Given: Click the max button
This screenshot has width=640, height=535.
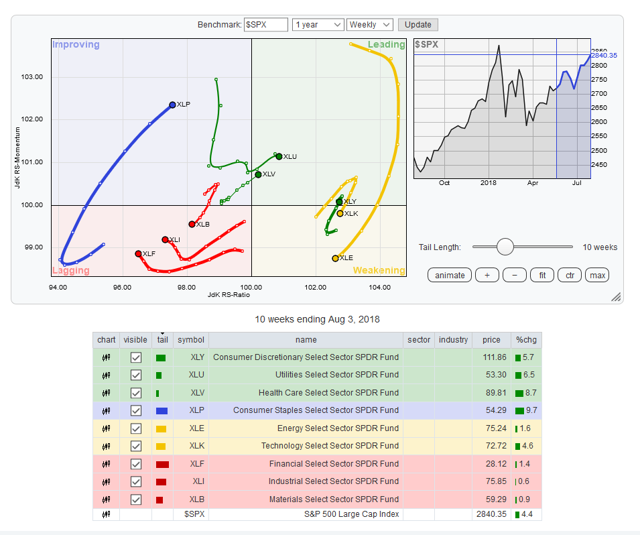Looking at the screenshot, I should (597, 275).
